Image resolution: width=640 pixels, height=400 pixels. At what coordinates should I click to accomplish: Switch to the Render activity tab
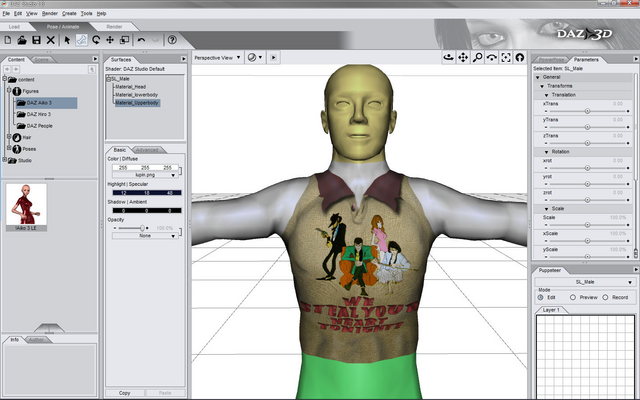click(x=114, y=27)
